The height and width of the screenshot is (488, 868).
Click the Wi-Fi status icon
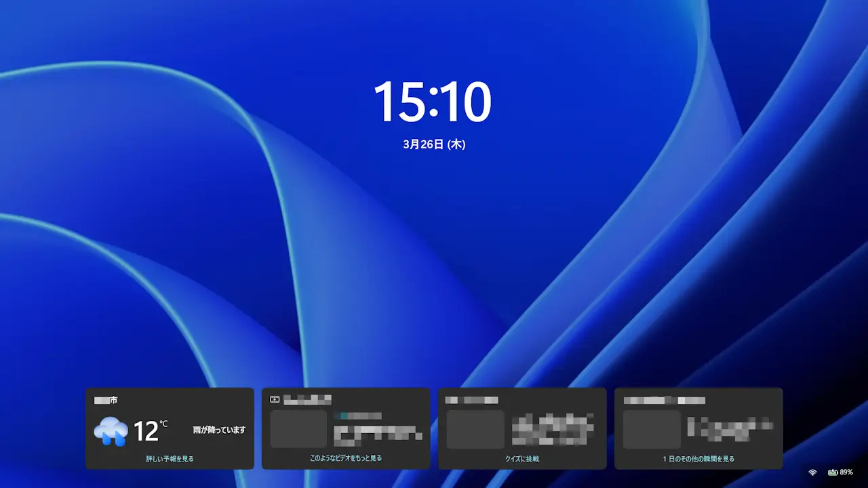pyautogui.click(x=812, y=472)
